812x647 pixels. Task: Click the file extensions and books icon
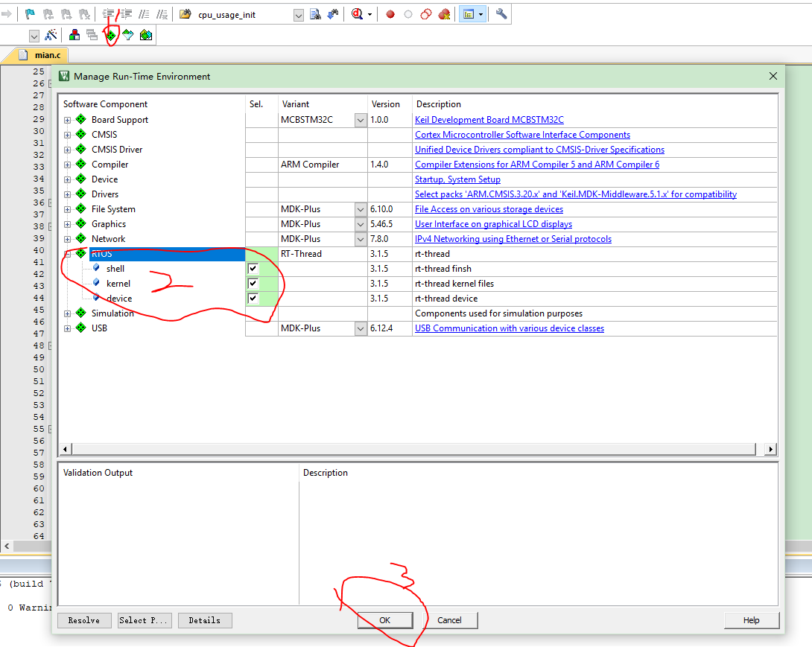click(74, 35)
